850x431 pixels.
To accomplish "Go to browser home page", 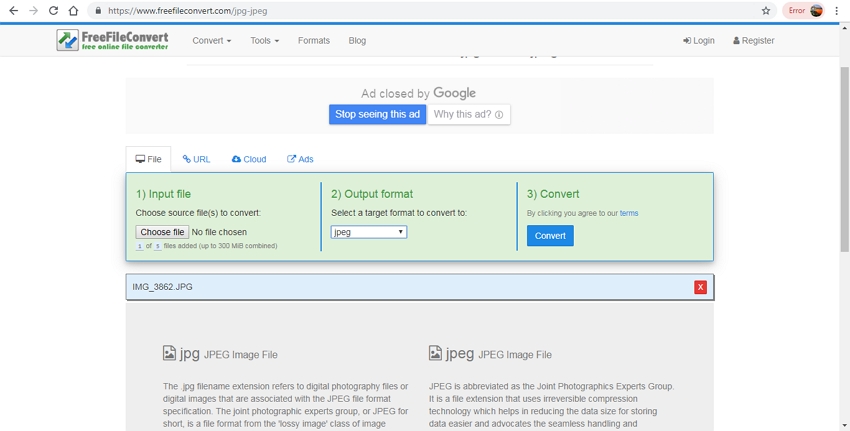I will 74,11.
